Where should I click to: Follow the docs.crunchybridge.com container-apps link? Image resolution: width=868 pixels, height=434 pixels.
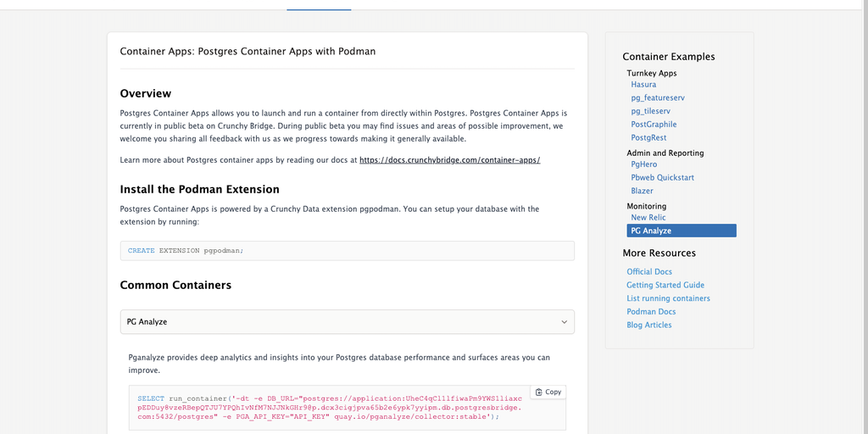pos(449,160)
